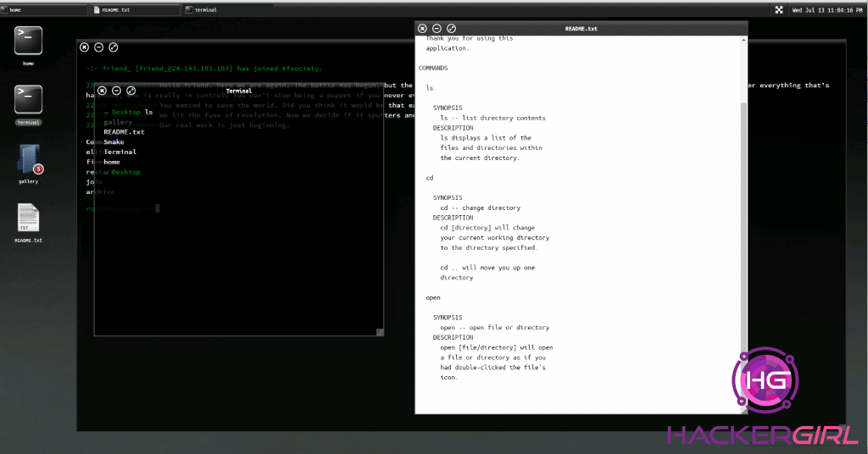Maximize the background fsociety chat window
This screenshot has height=454, width=868.
(x=113, y=47)
